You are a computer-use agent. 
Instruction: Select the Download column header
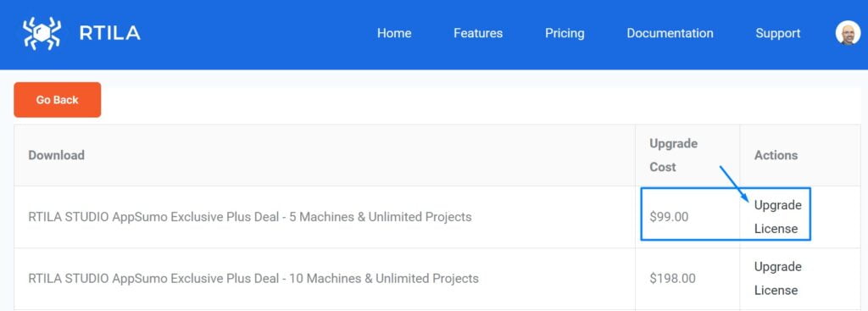[x=57, y=155]
